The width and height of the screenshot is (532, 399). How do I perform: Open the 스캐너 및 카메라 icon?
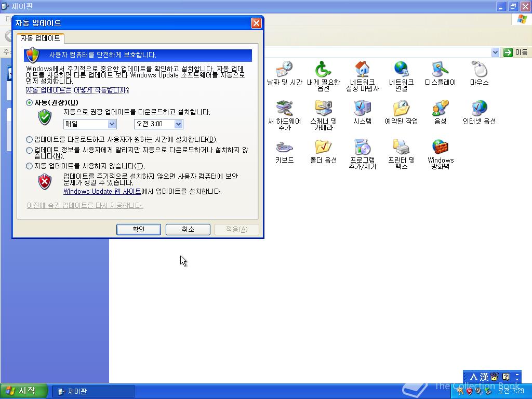pos(323,115)
